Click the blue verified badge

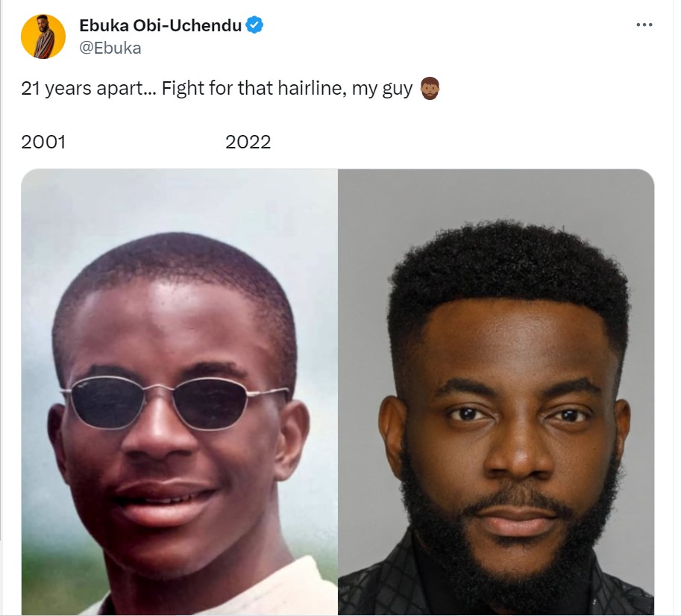254,25
